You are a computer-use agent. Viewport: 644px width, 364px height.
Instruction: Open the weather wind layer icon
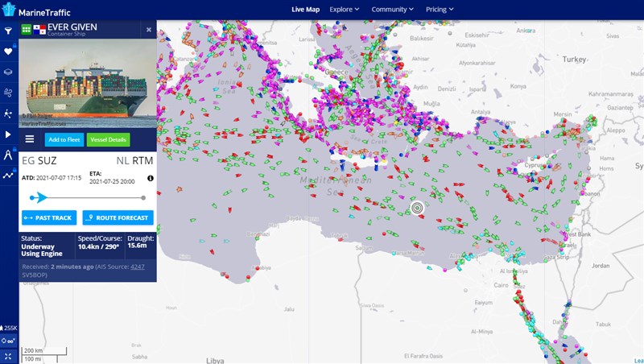[8, 93]
